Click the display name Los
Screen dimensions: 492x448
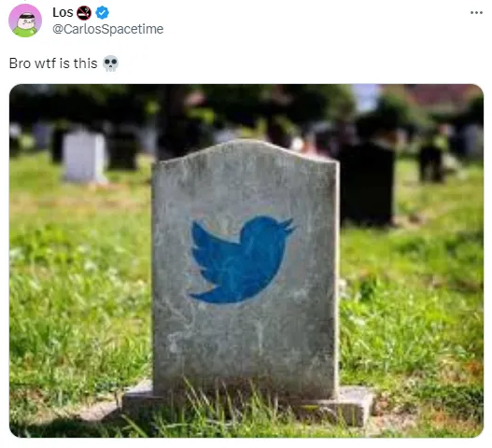(x=63, y=12)
